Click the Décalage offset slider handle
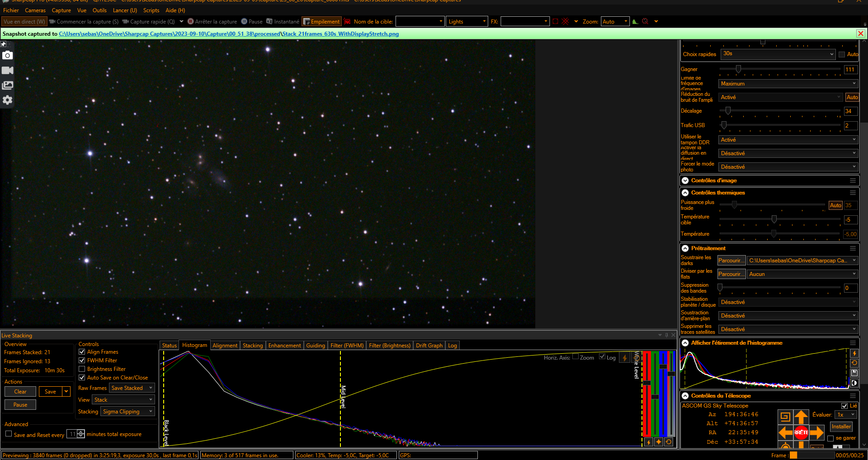The height and width of the screenshot is (460, 868). click(728, 110)
